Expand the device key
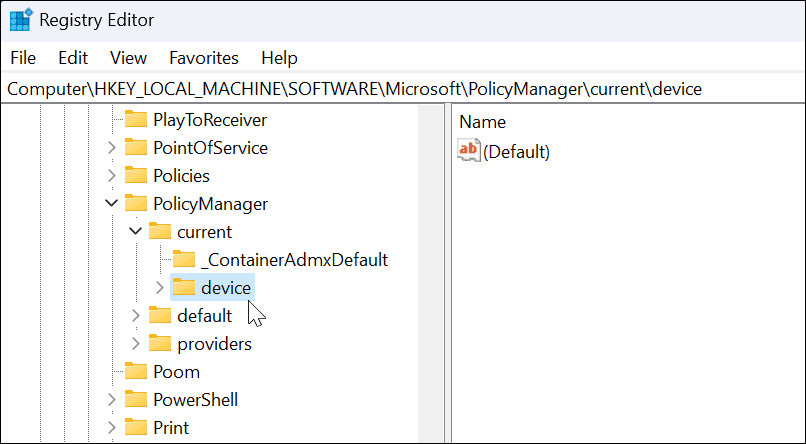806x444 pixels. click(158, 288)
